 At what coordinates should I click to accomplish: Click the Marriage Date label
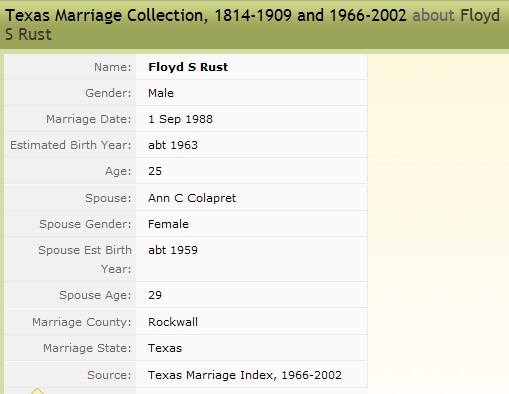(x=89, y=119)
